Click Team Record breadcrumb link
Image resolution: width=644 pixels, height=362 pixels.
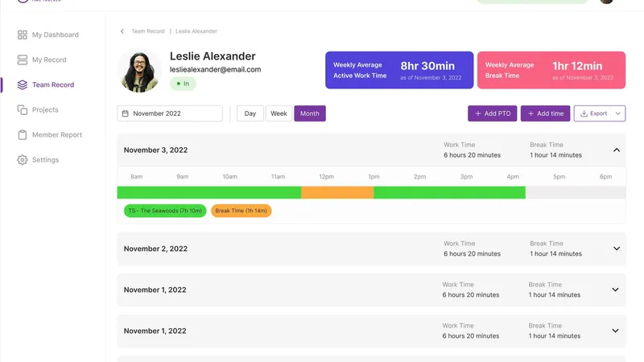148,31
